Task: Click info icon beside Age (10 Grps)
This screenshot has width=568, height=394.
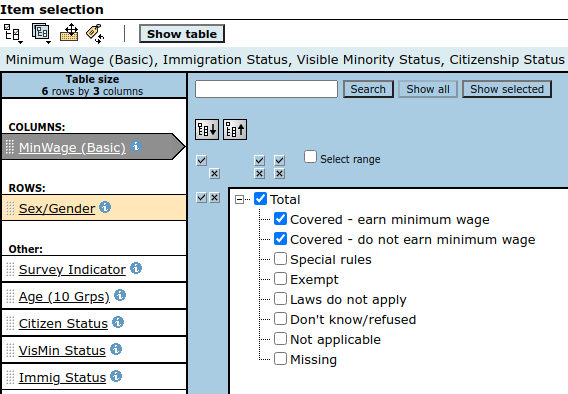Action: [120, 296]
